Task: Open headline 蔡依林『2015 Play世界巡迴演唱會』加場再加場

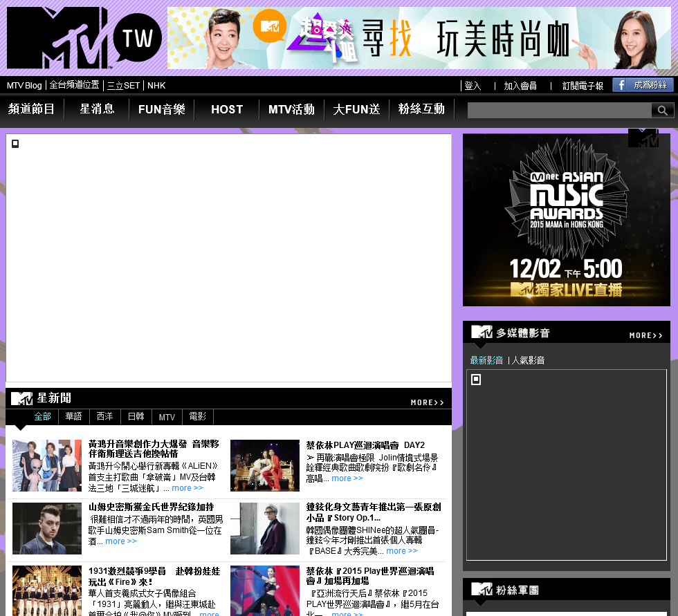Action: click(x=370, y=576)
